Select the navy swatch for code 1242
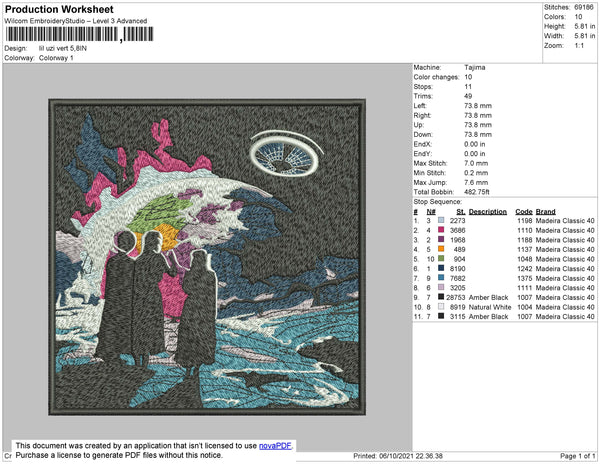This screenshot has width=600, height=464. coord(441,268)
